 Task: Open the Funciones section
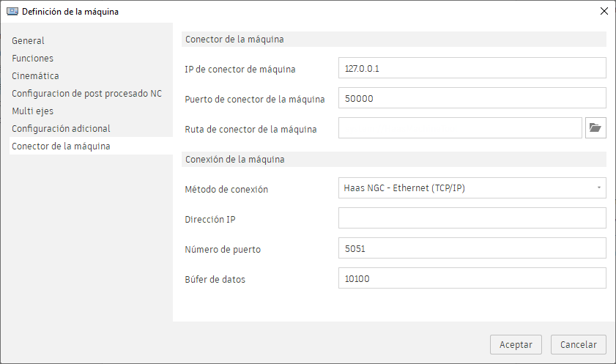33,59
